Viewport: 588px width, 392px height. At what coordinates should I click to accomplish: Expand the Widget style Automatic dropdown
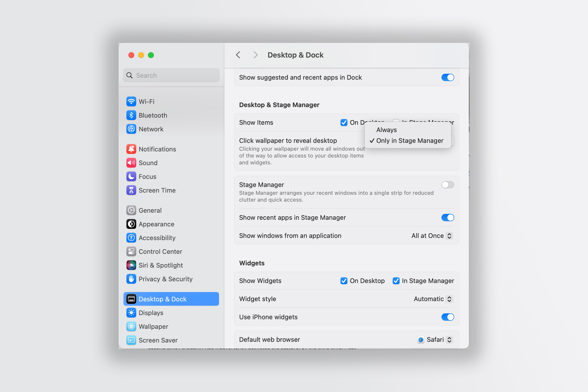tap(433, 299)
